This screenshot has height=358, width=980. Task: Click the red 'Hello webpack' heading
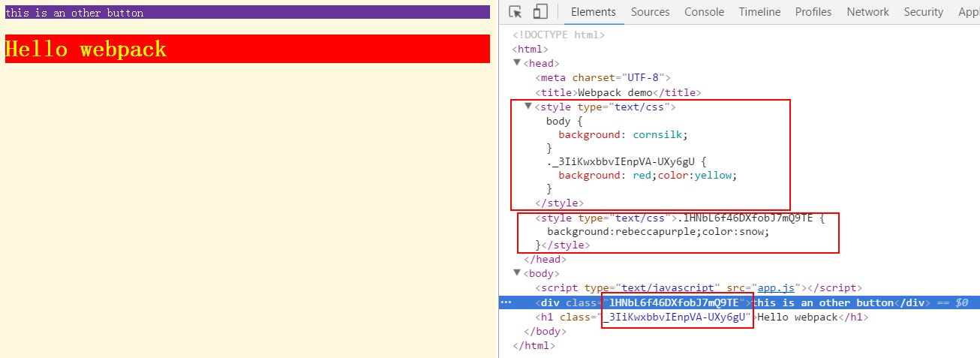(x=248, y=49)
